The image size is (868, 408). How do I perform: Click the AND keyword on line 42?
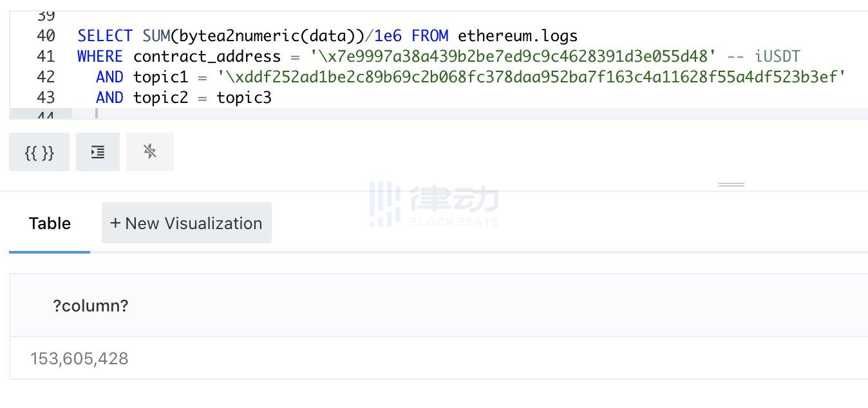(x=109, y=77)
